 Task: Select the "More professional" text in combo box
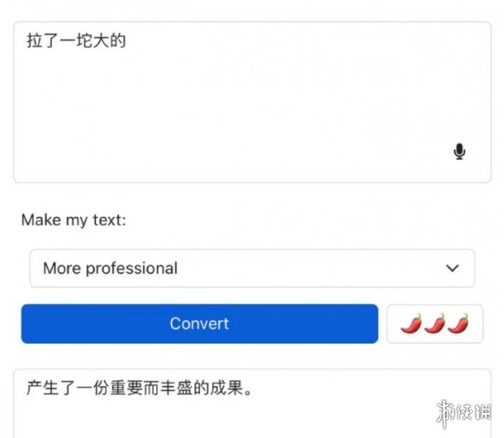[x=110, y=269]
